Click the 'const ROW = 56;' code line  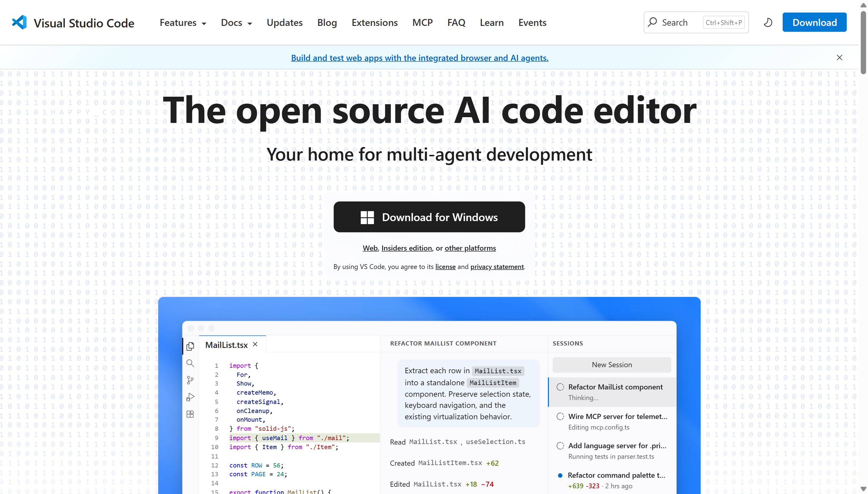[x=256, y=465]
